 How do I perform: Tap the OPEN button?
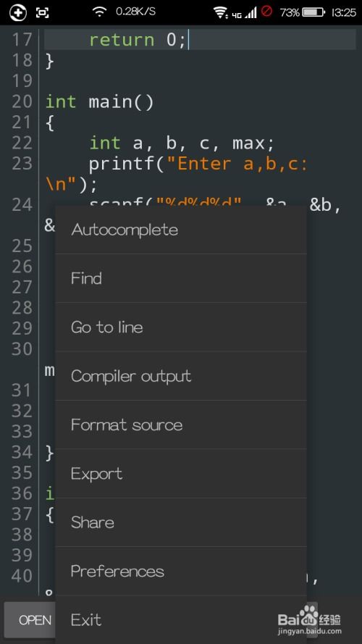(30, 620)
